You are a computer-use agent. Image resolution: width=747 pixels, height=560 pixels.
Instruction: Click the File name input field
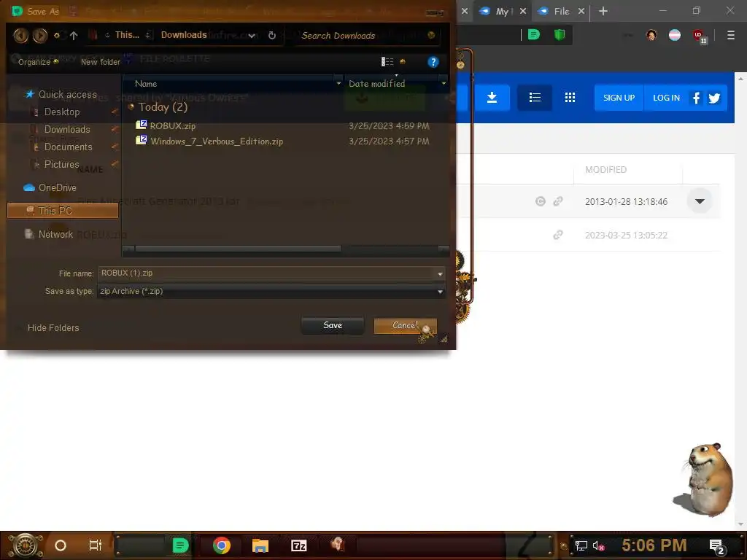tap(266, 273)
